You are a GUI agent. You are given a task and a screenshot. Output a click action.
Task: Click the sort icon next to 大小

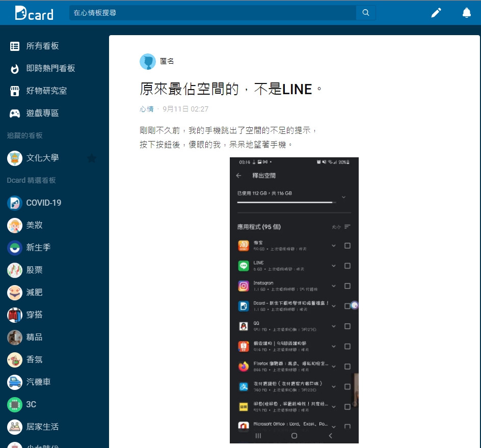tap(347, 227)
